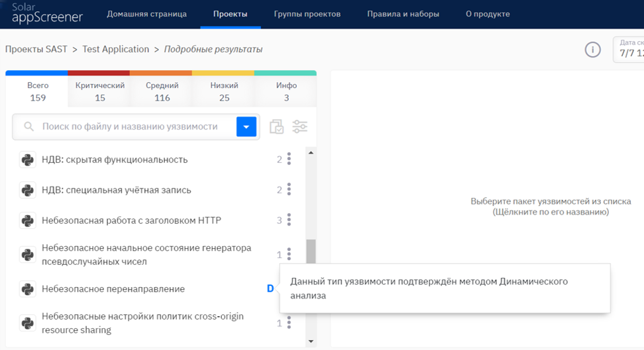Open the filter settings sliders icon
644x350 pixels.
coord(299,126)
